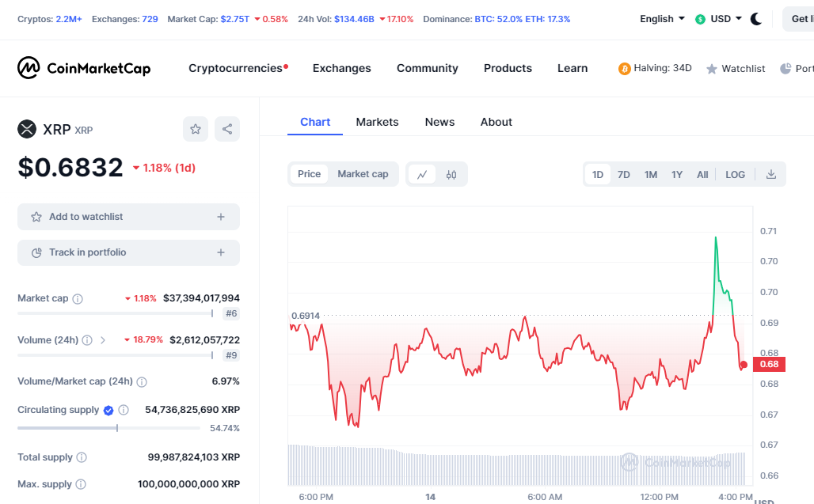Click the red current price marker 0.68
The width and height of the screenshot is (814, 504).
(x=769, y=364)
